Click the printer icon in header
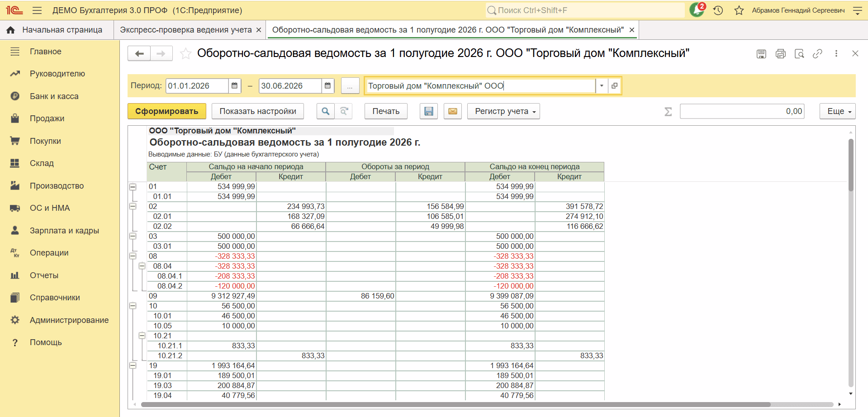Image resolution: width=868 pixels, height=417 pixels. (781, 54)
